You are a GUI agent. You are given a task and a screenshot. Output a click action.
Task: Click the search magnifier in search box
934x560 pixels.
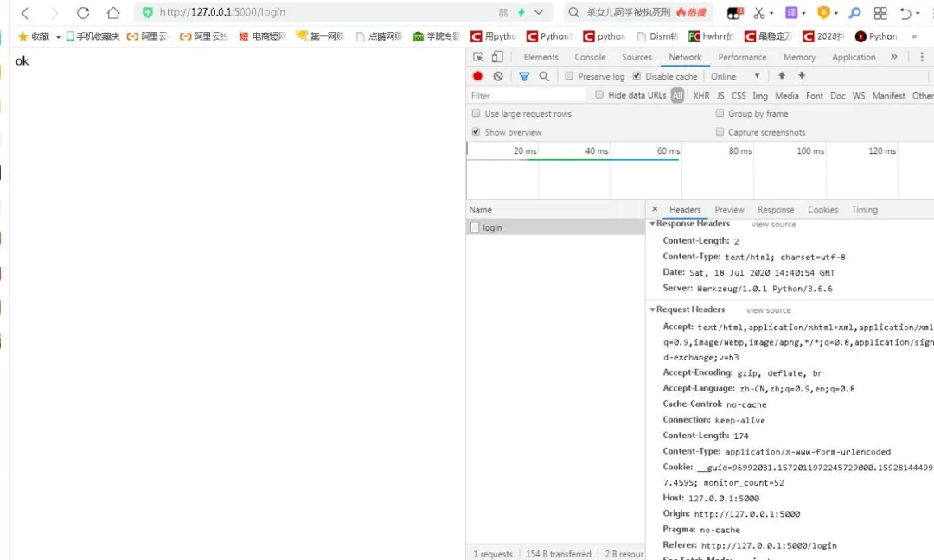pos(573,12)
